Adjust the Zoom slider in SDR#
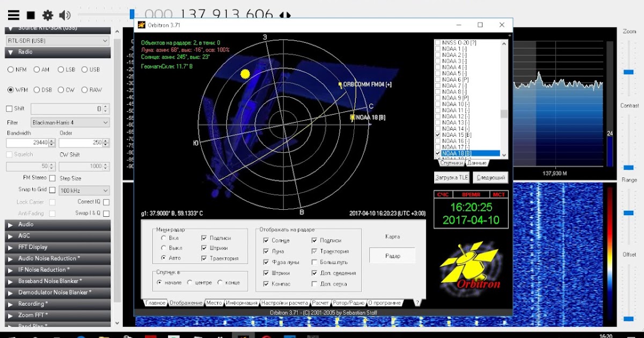 click(628, 71)
